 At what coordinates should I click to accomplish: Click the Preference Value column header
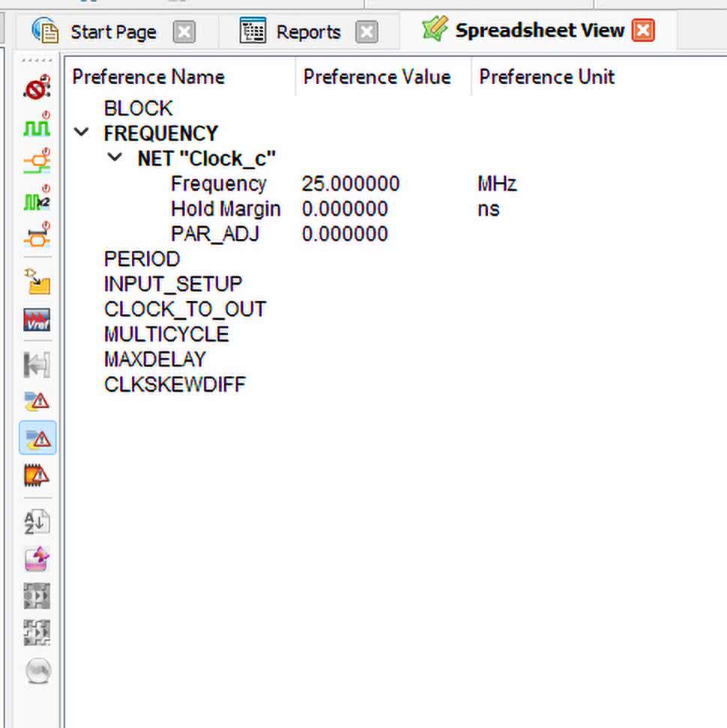tap(376, 77)
